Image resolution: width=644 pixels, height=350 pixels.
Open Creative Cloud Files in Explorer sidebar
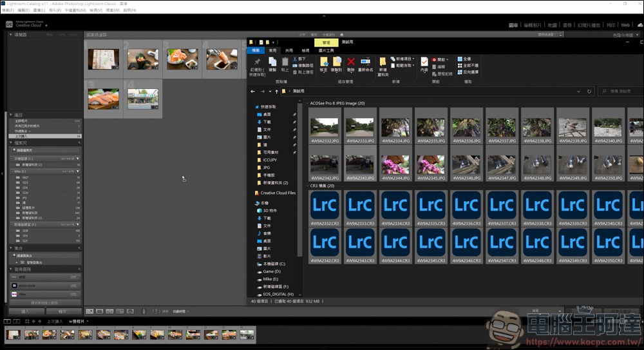[275, 193]
